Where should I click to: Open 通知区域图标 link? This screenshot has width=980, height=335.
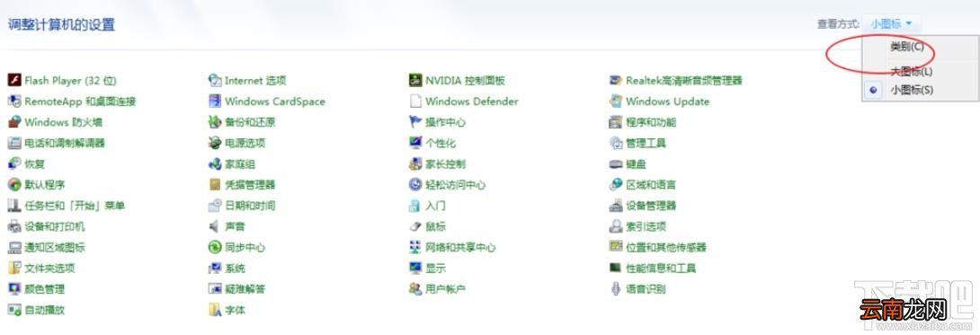pyautogui.click(x=54, y=248)
